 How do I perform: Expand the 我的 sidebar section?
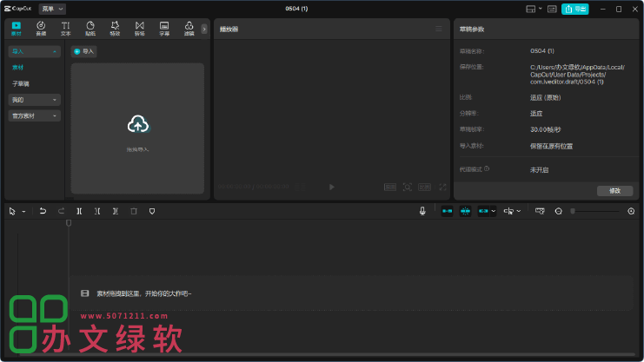(35, 100)
